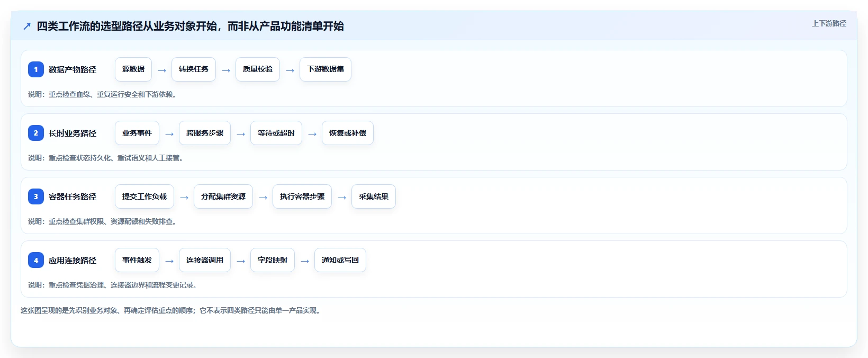Click the 恢复或补偿 step chip
The image size is (868, 358).
coord(348,133)
